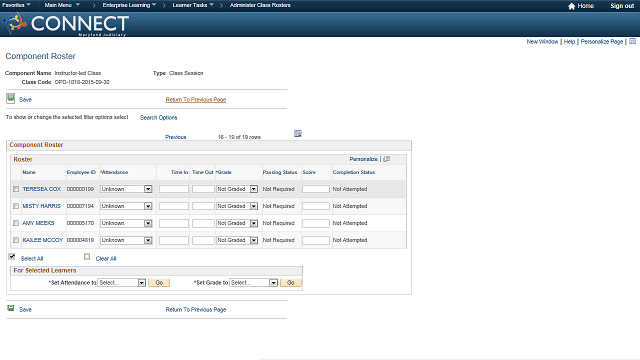Open the Favorites menu
The image size is (640, 360).
click(x=17, y=5)
